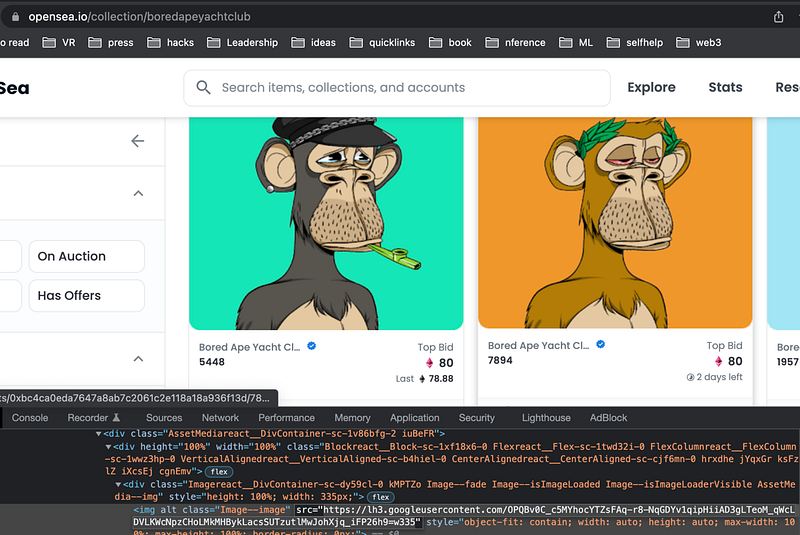Viewport: 800px width, 535px height.
Task: Open the book bookmarks folder
Action: [x=450, y=42]
